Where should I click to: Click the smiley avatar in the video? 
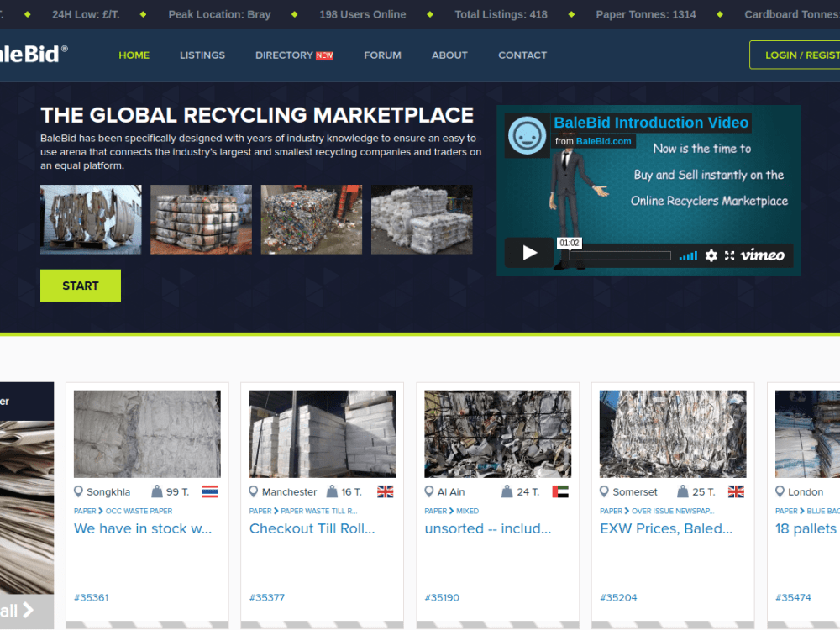(527, 135)
